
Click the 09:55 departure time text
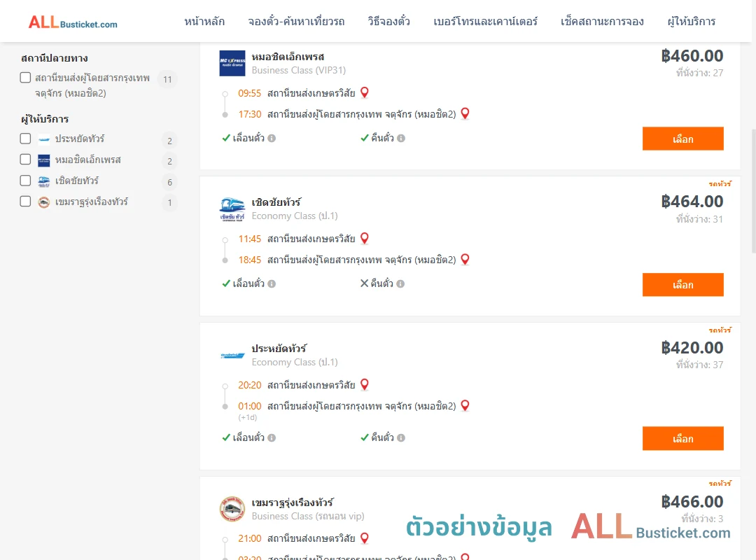(x=249, y=93)
